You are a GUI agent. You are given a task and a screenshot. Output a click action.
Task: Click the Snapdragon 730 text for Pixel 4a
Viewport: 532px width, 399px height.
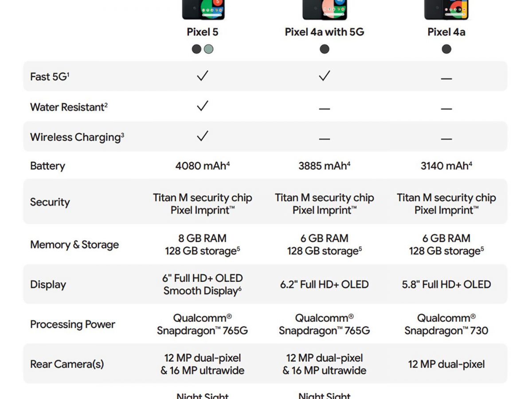click(446, 331)
